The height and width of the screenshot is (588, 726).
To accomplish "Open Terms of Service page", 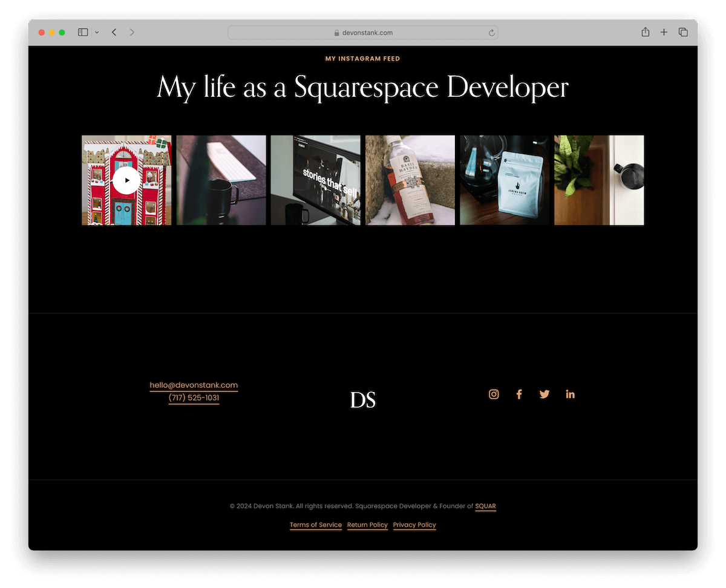I will click(316, 525).
